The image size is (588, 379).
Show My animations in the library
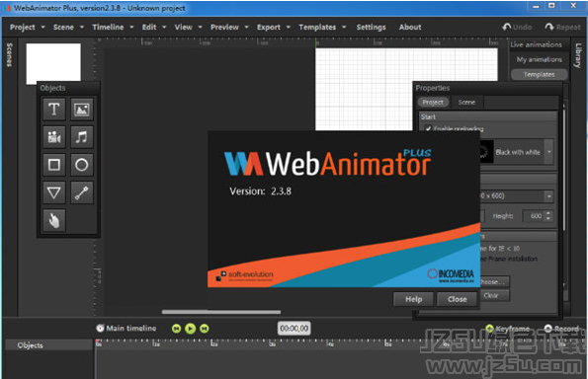tap(540, 59)
